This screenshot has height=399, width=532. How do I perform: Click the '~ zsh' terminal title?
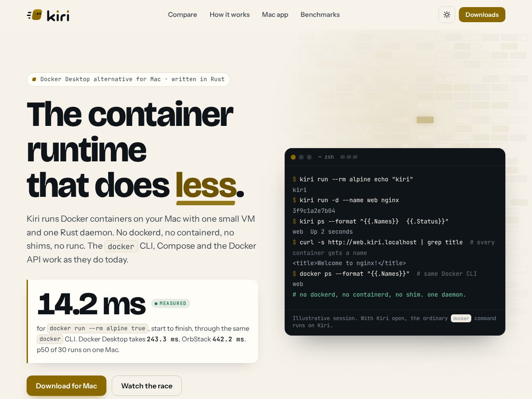point(326,157)
